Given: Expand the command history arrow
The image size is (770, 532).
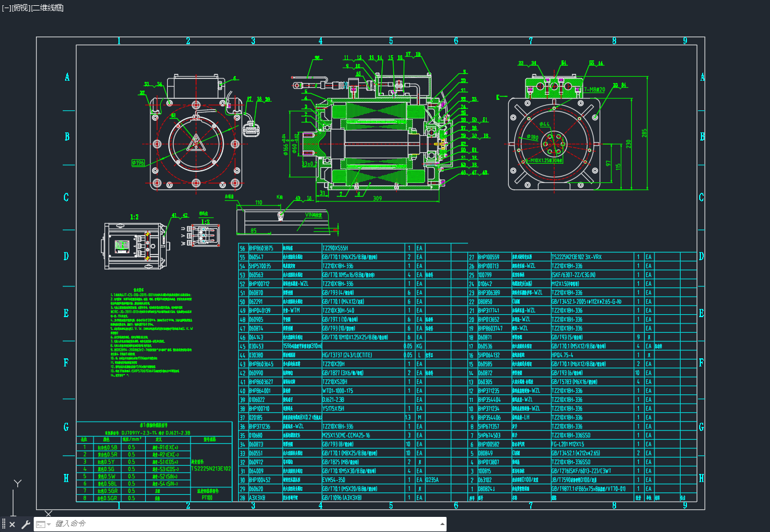Looking at the screenshot, I should pyautogui.click(x=441, y=524).
